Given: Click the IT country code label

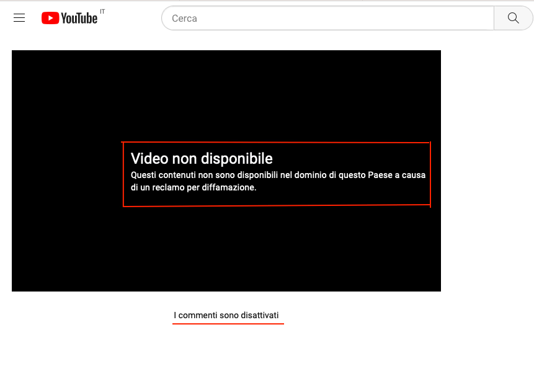Looking at the screenshot, I should 102,12.
